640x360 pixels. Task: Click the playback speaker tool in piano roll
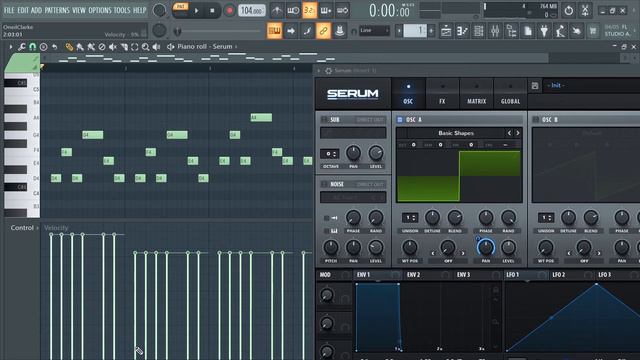(x=156, y=47)
